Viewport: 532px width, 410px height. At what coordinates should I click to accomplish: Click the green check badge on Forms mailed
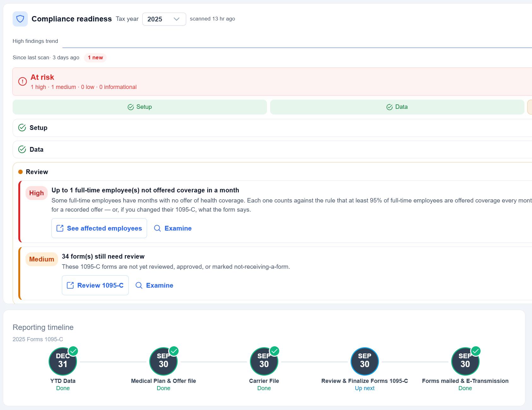pos(476,351)
